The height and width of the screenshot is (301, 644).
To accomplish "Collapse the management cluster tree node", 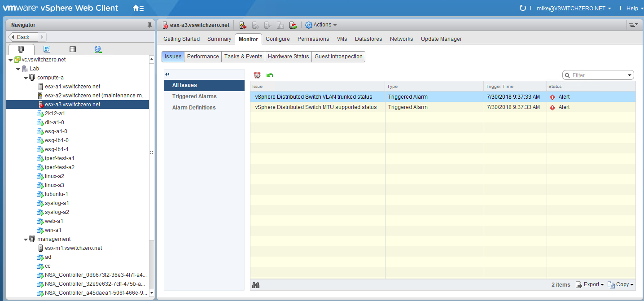I will tap(26, 239).
